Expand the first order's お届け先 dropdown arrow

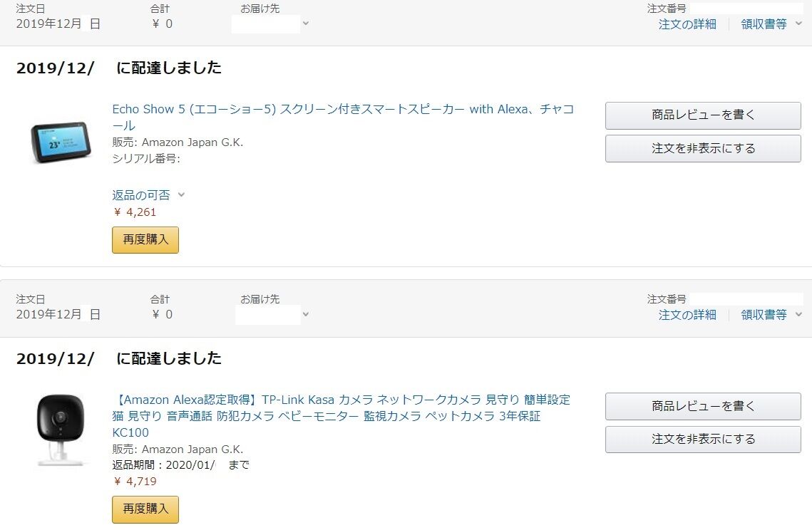(306, 24)
